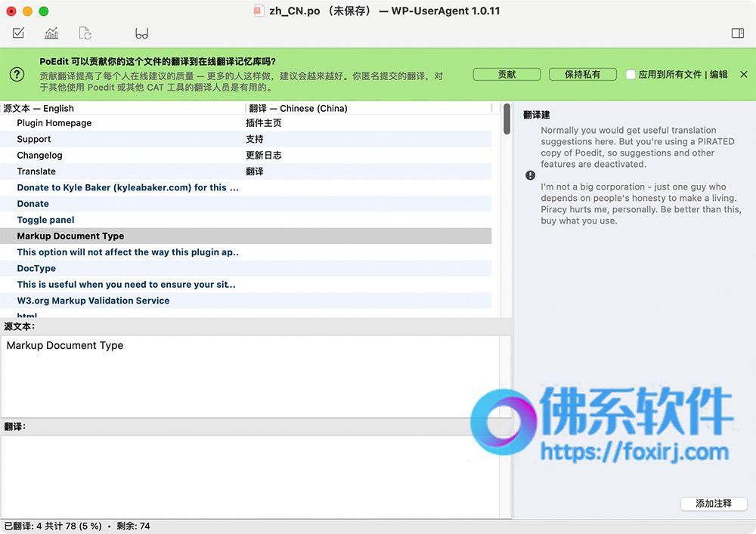756x534 pixels.
Task: Click the exclamation warning icon in sidebar
Action: coord(531,175)
